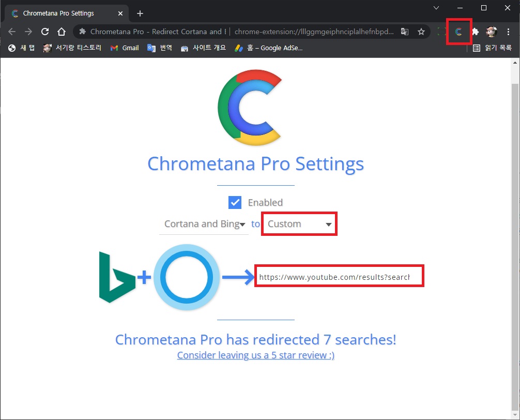Open the tab search chevron
This screenshot has width=520, height=420.
(436, 8)
